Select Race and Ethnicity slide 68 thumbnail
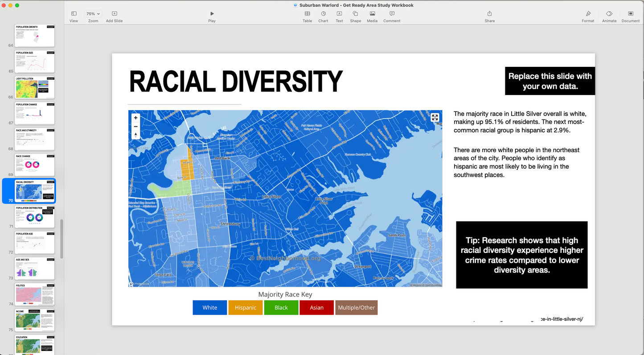 point(35,139)
